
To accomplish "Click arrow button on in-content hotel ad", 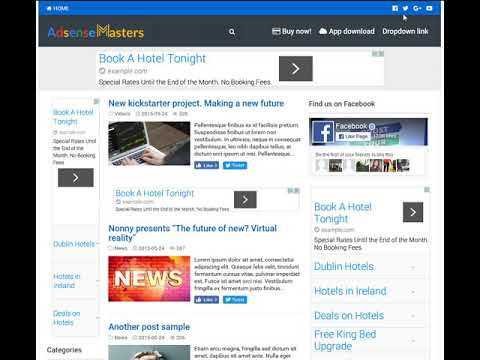I will coord(245,200).
